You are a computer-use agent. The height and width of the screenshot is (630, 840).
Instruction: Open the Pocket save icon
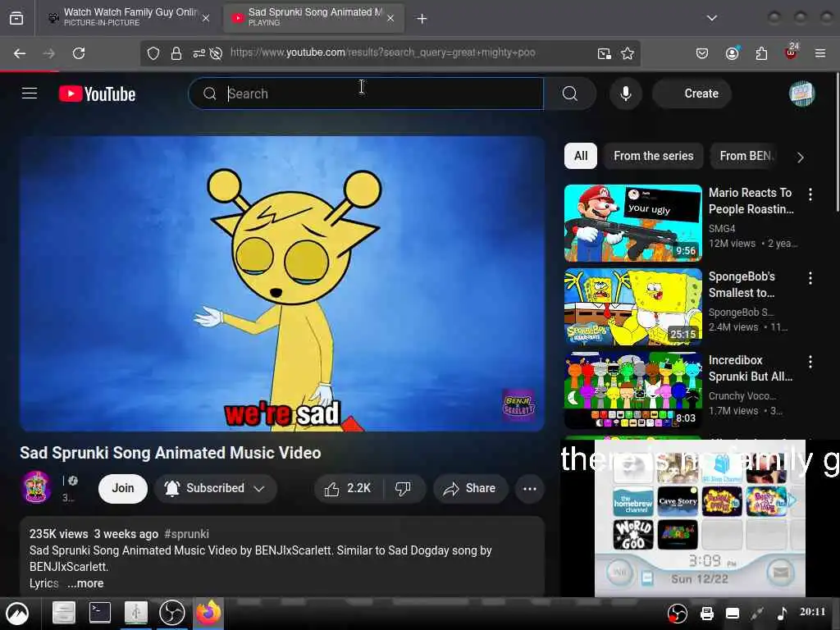click(702, 53)
